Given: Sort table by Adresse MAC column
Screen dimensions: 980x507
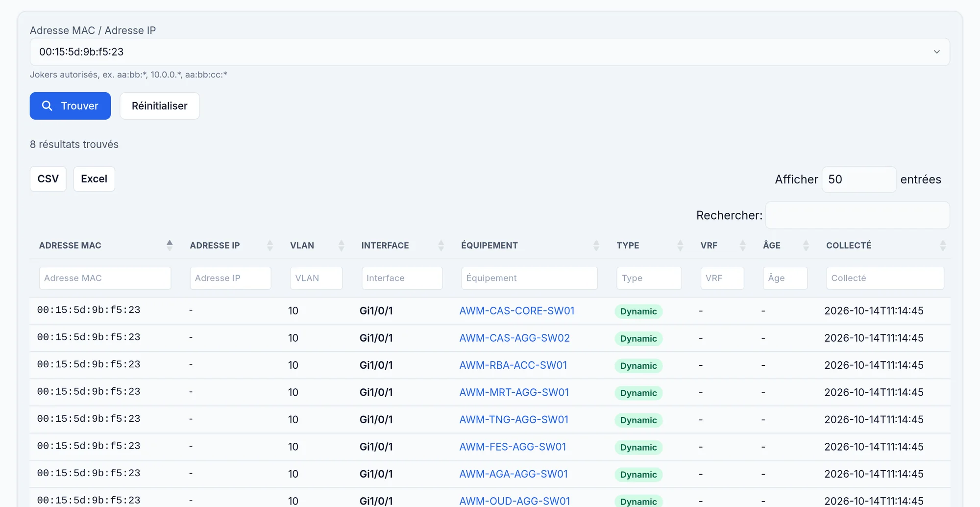Looking at the screenshot, I should pos(105,245).
